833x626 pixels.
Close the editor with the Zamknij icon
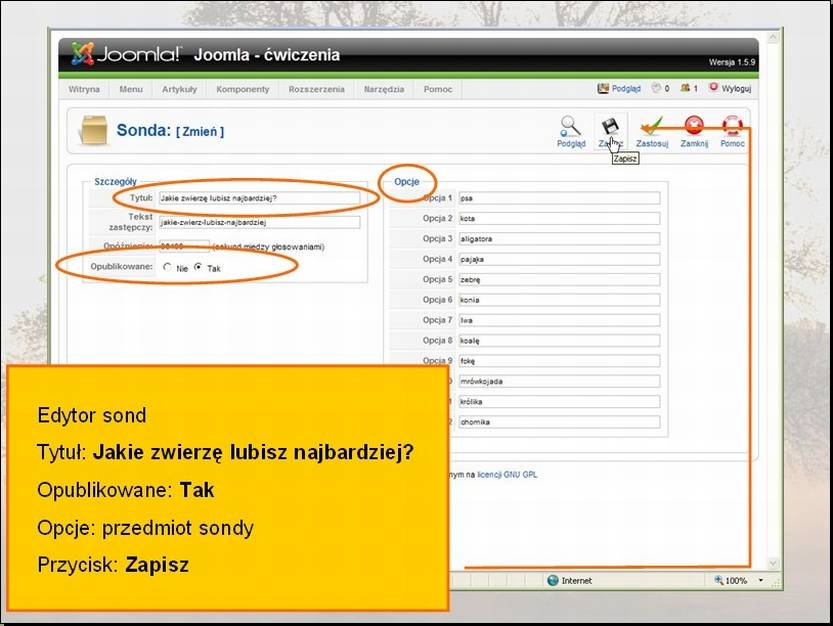coord(694,126)
